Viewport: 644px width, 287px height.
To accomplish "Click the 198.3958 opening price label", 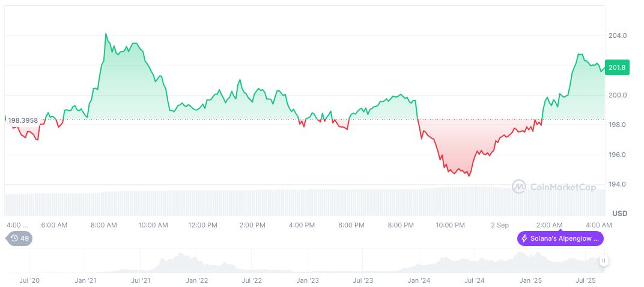I will [x=23, y=120].
